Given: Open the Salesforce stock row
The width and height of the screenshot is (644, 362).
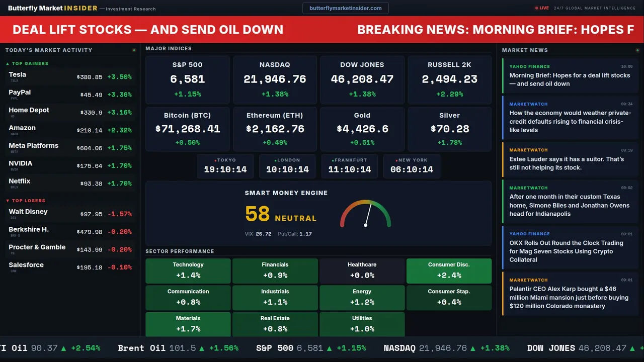Looking at the screenshot, I should (x=70, y=267).
